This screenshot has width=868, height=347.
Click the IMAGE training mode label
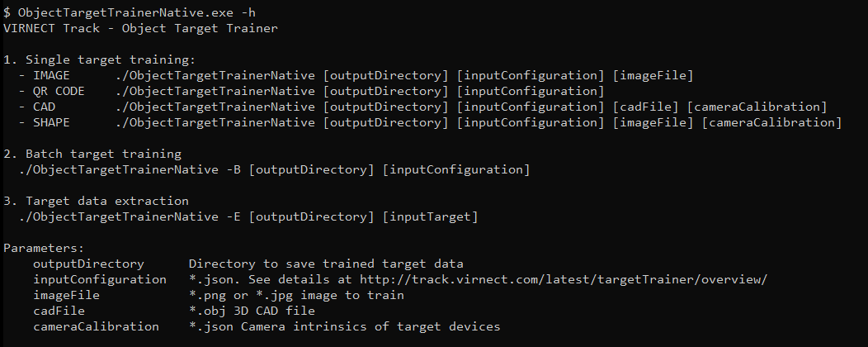pos(51,75)
